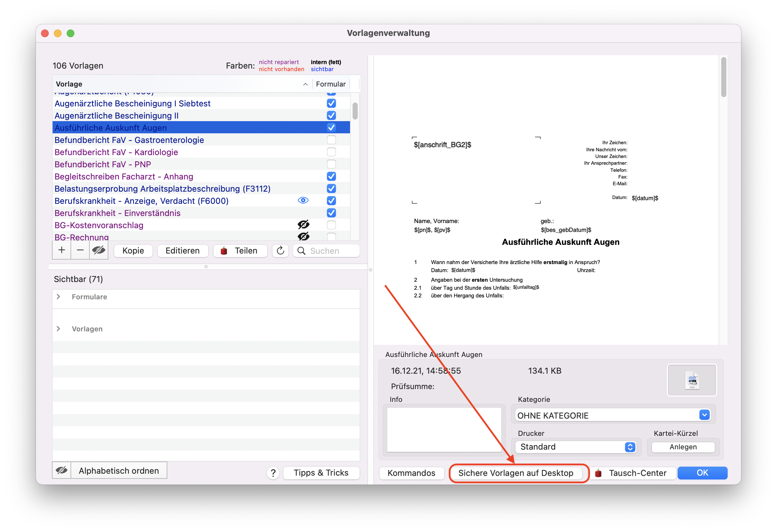
Task: Click the Kopie button
Action: (x=133, y=251)
